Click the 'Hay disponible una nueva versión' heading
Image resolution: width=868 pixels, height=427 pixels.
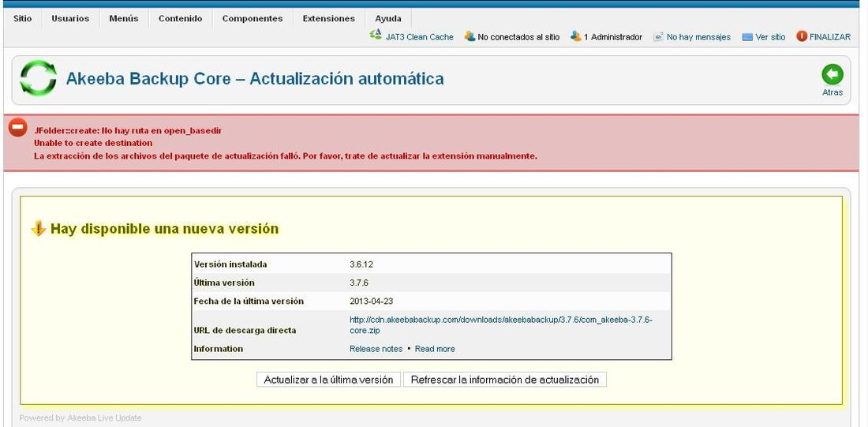[164, 229]
